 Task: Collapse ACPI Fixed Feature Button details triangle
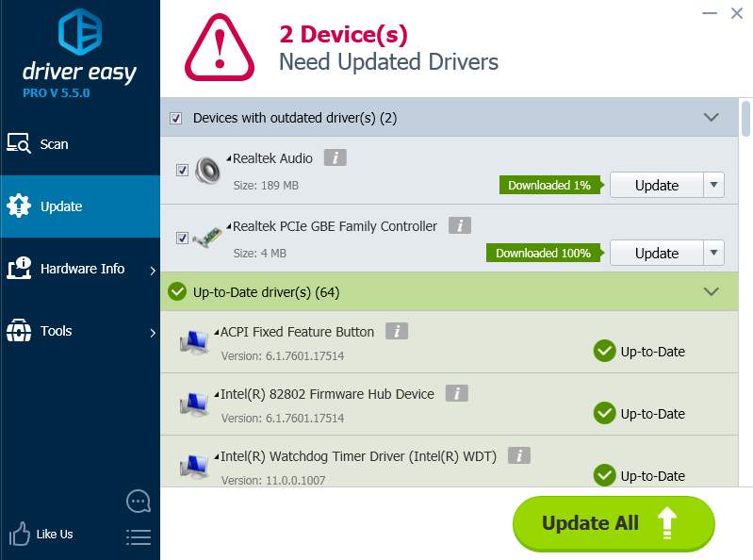click(217, 332)
